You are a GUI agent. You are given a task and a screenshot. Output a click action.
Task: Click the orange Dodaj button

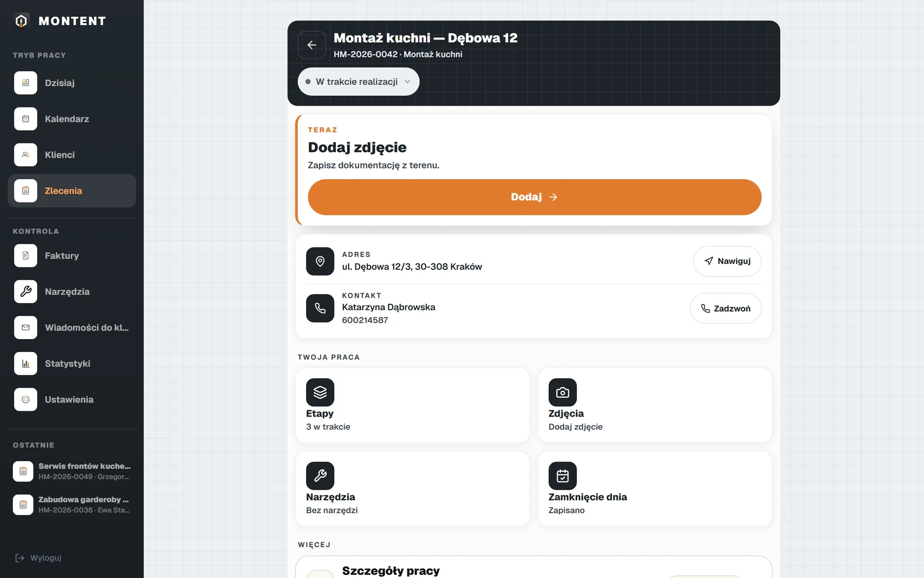534,197
